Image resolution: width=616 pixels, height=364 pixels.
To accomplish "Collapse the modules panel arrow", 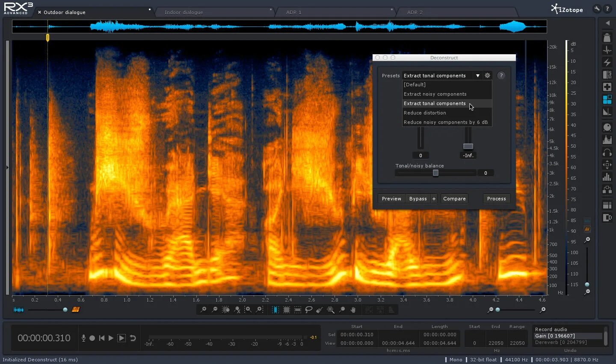I will tap(607, 23).
